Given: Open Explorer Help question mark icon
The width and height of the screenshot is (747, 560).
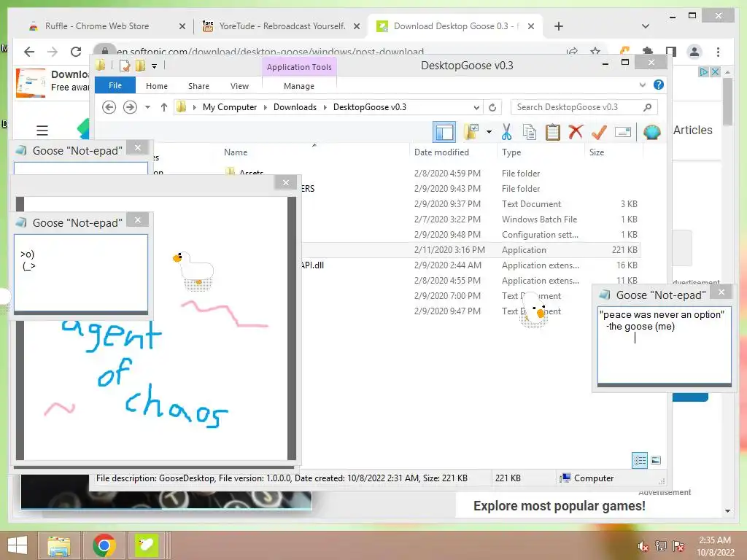Looking at the screenshot, I should tap(659, 85).
